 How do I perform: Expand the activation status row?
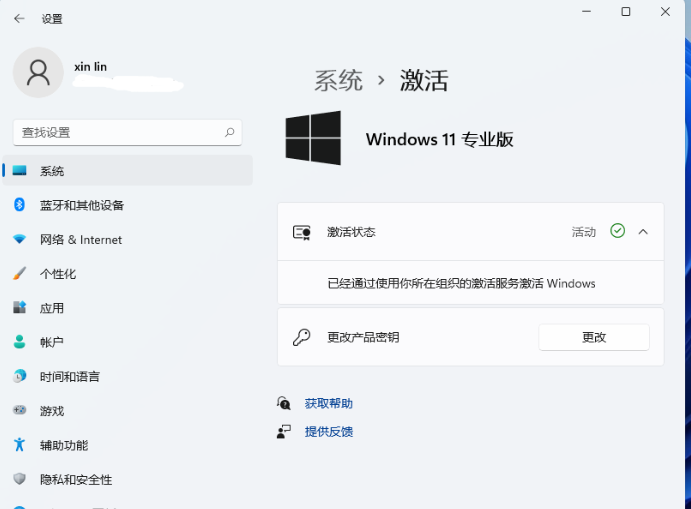(470, 232)
